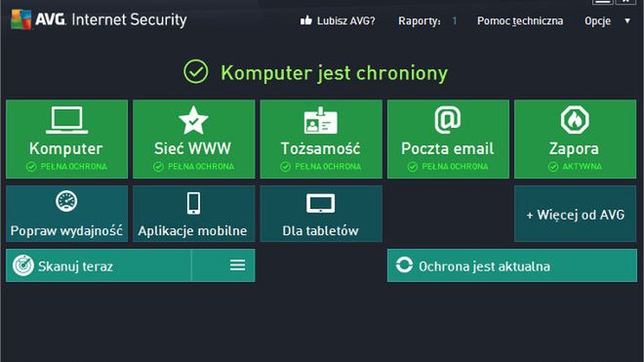Click Ochrona jest aktualna update button
The image size is (644, 362).
tap(511, 265)
